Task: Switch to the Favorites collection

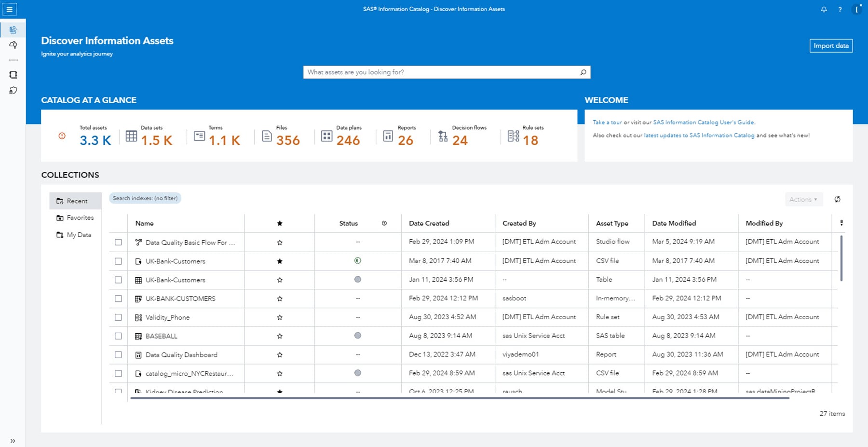Action: coord(80,217)
